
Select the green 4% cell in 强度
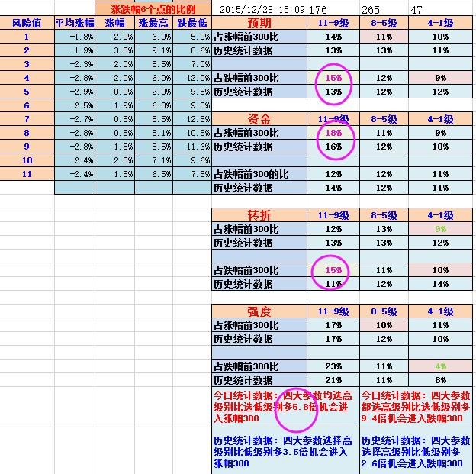(440, 366)
